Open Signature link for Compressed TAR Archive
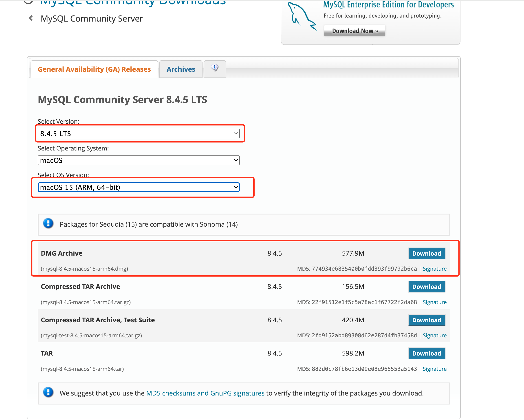Image resolution: width=524 pixels, height=420 pixels. pyautogui.click(x=435, y=302)
